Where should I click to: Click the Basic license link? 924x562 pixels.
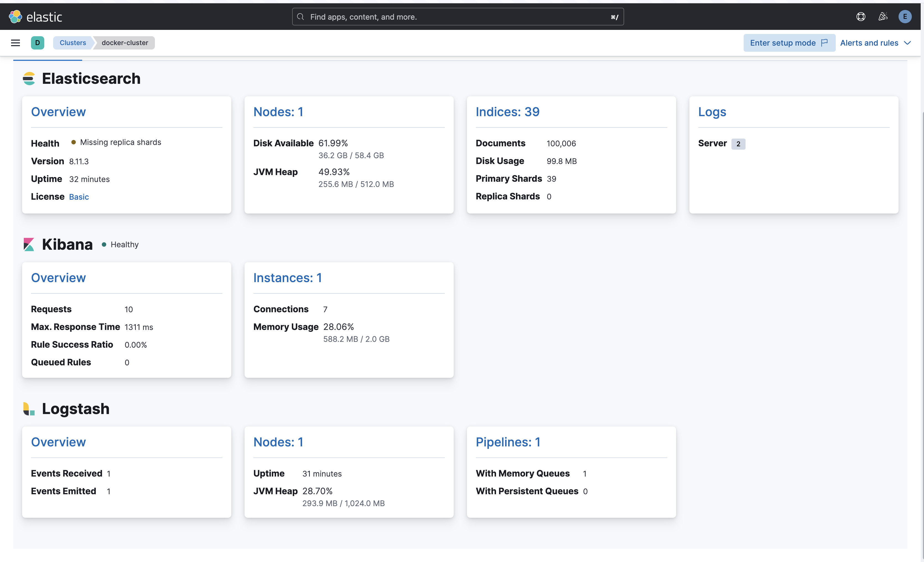79,197
